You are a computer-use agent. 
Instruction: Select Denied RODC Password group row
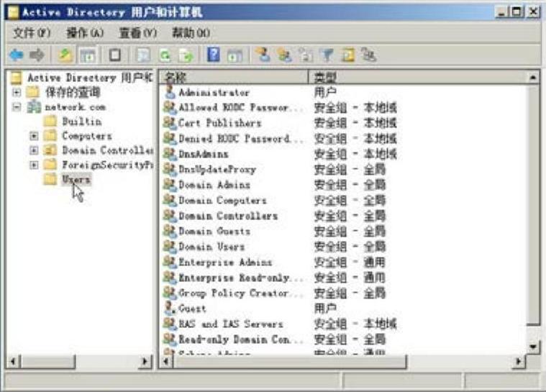click(241, 138)
